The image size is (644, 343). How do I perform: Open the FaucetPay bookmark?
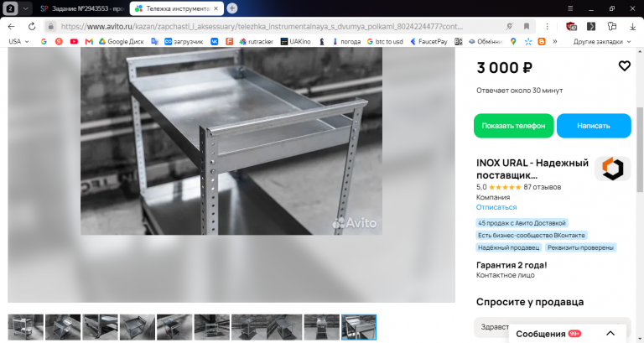tap(428, 41)
